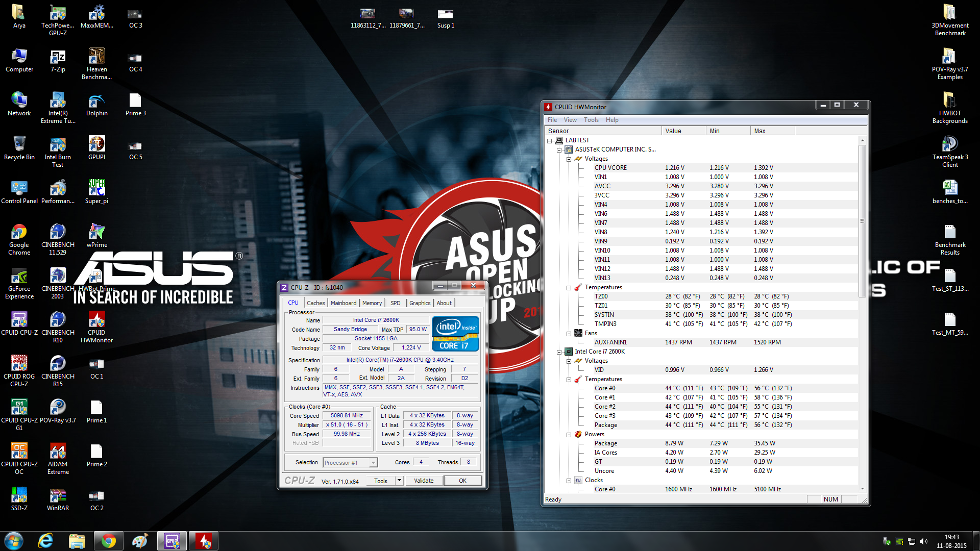
Task: Open CPUID ROG CPU-Z desktop icon
Action: click(x=19, y=370)
